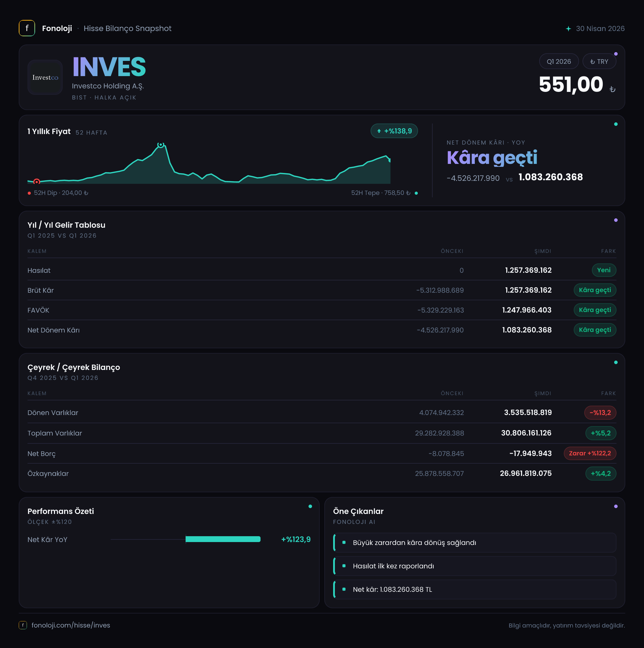Click the Net Kâr YoY performance bar

[x=223, y=539]
